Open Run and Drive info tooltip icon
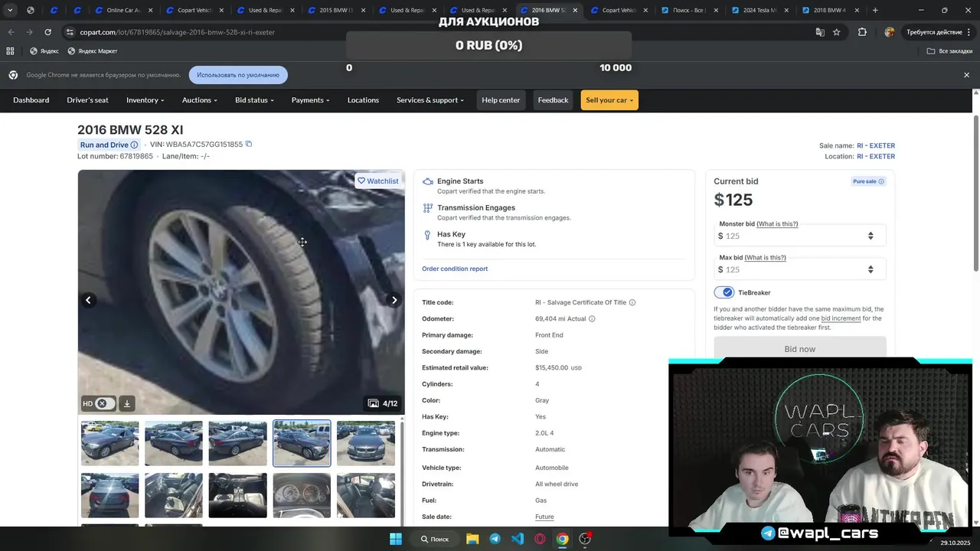The height and width of the screenshot is (551, 980). tap(134, 145)
